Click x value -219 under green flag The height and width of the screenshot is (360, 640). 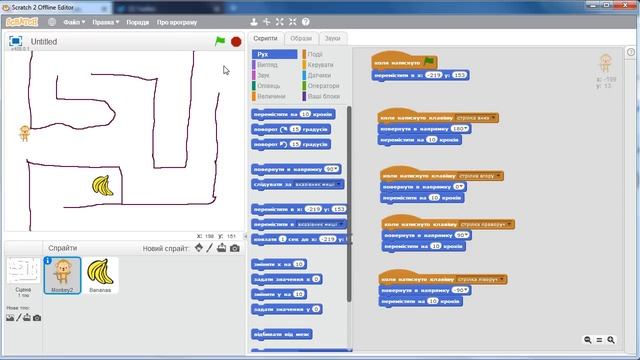tap(434, 75)
